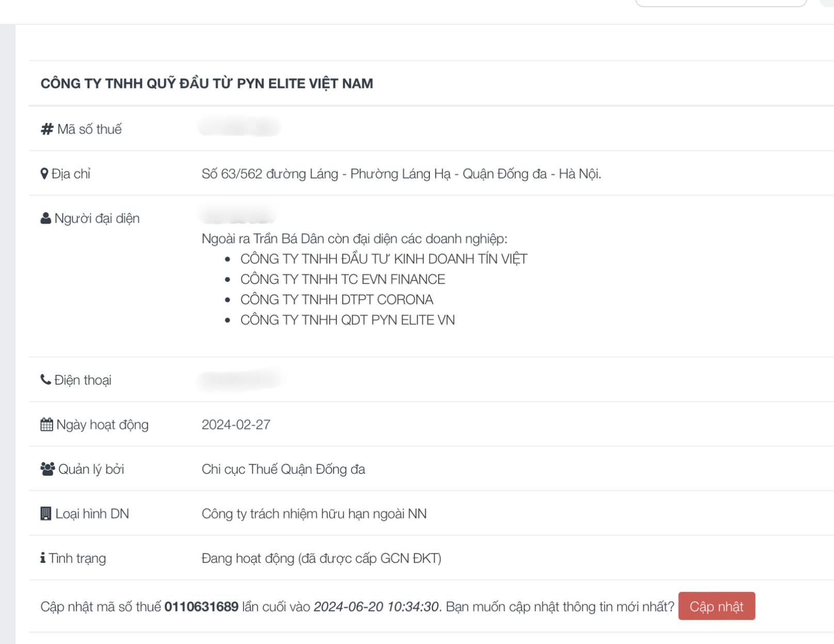Click the group icon beside Quản lý bởi
Viewport: 834px width, 644px height.
pyautogui.click(x=47, y=469)
